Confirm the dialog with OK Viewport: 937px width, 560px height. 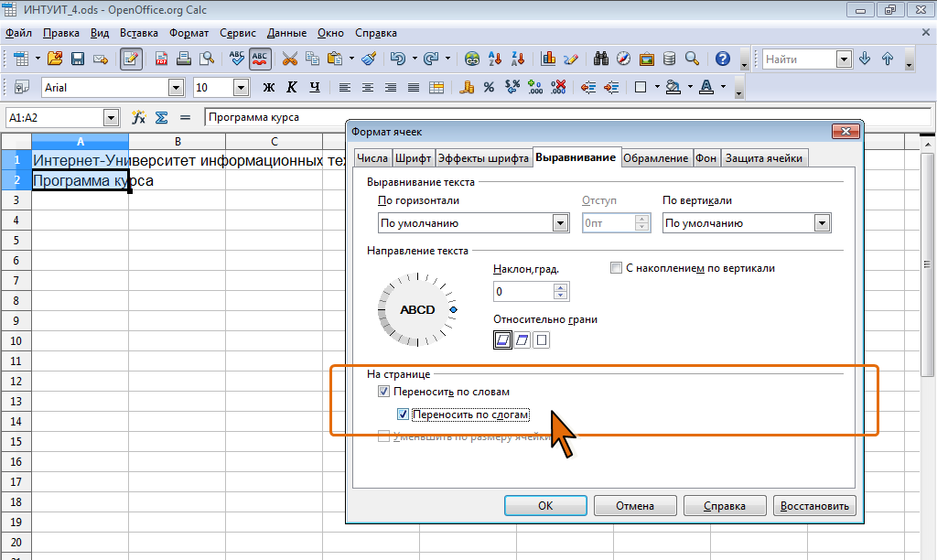(x=545, y=506)
